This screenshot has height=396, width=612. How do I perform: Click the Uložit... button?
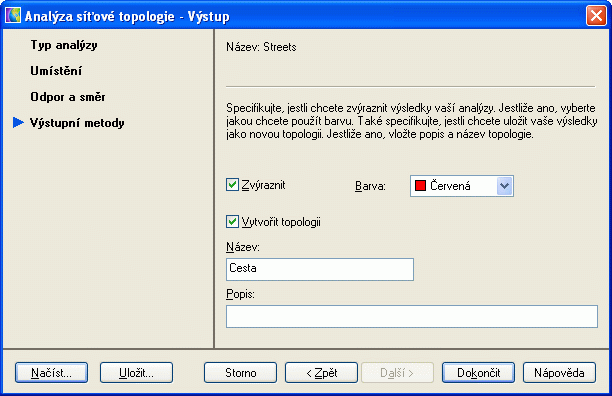(x=136, y=373)
